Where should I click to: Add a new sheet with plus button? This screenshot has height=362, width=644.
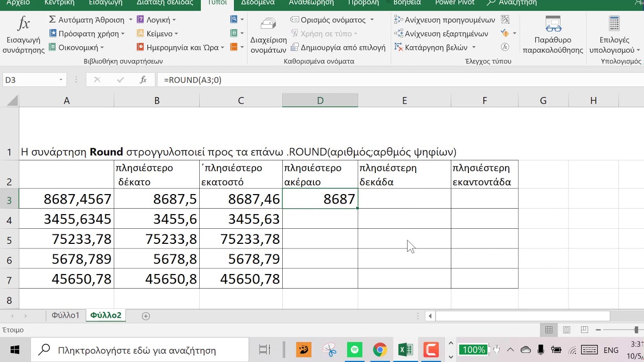click(146, 316)
